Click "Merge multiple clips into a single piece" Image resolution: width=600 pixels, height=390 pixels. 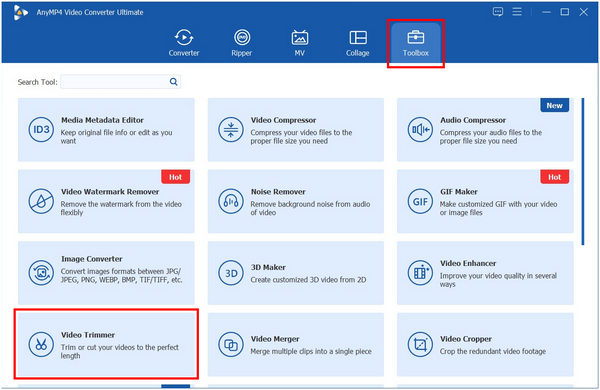311,351
